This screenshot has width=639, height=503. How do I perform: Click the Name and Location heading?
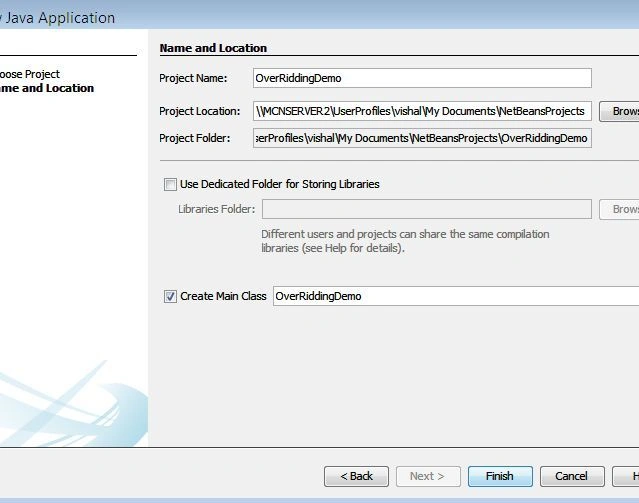[x=213, y=48]
